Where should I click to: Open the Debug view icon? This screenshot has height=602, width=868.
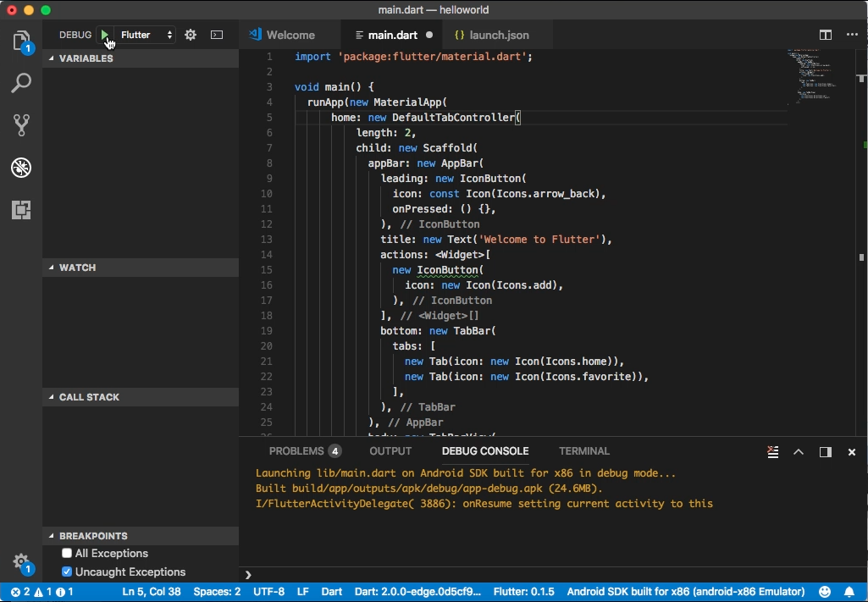[21, 168]
